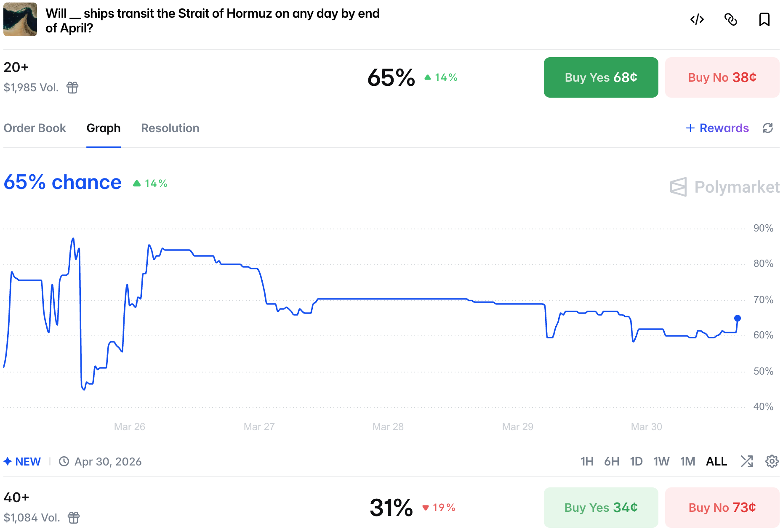783x532 pixels.
Task: Click the gift icon beside $1,985 Vol.
Action: pos(72,88)
